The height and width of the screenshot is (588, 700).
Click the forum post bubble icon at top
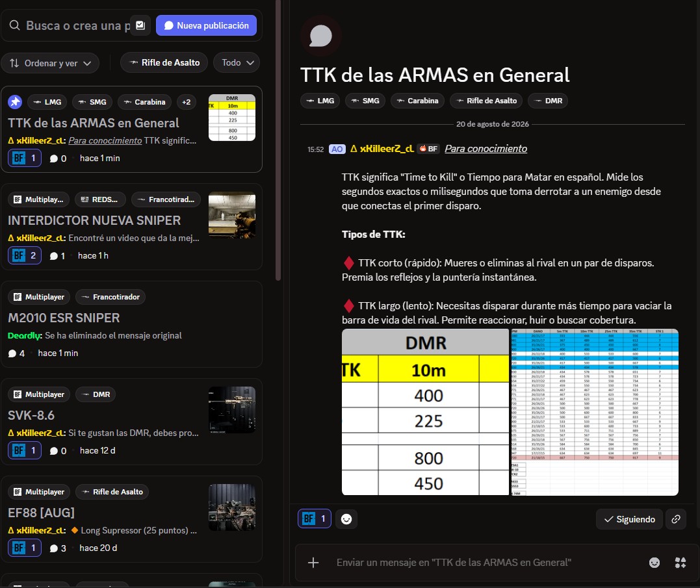(x=321, y=36)
